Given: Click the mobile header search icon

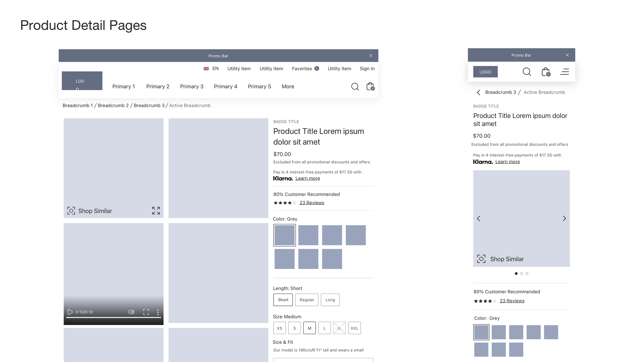Looking at the screenshot, I should (x=527, y=72).
